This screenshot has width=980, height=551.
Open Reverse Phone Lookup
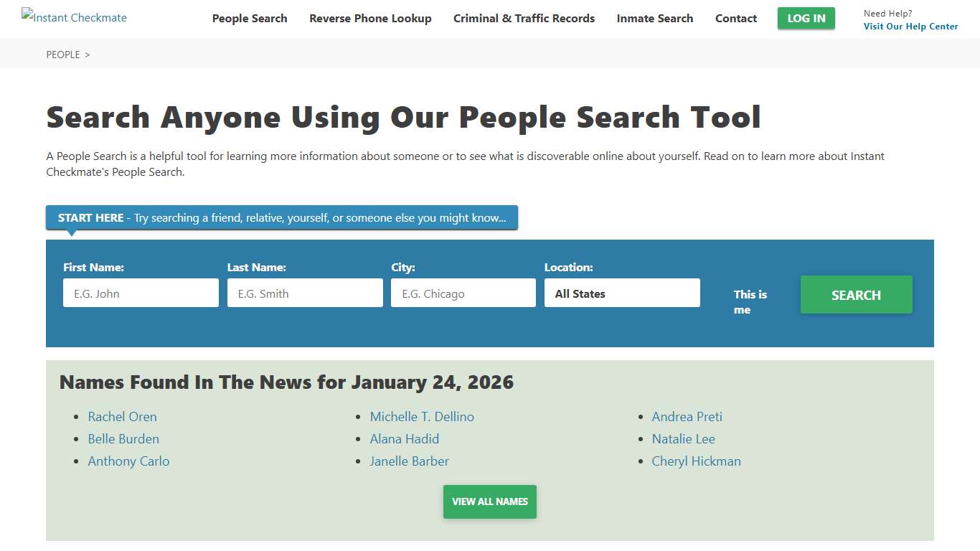click(x=370, y=18)
